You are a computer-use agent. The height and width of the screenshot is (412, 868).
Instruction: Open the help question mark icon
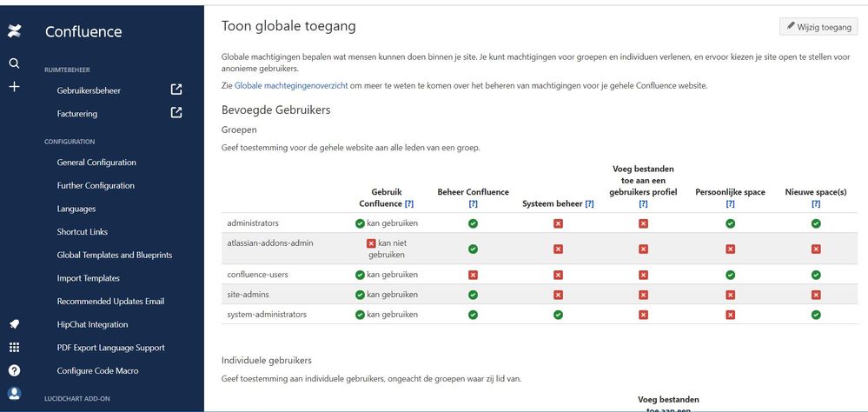tap(15, 370)
